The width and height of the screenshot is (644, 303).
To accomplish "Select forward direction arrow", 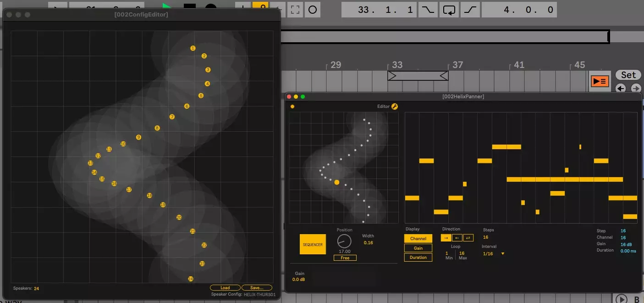I will click(446, 238).
